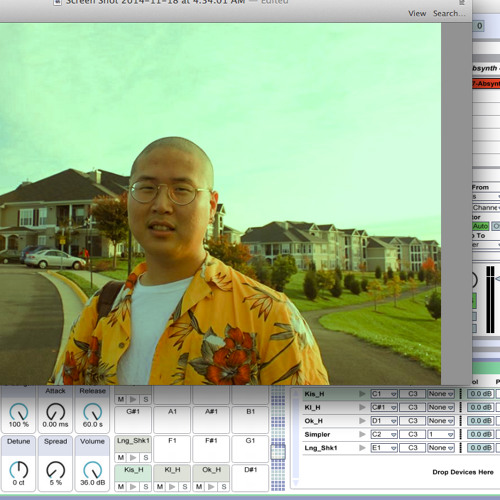Click the 0.0 dB volume field for Simpler
This screenshot has height=500, width=500.
click(480, 434)
